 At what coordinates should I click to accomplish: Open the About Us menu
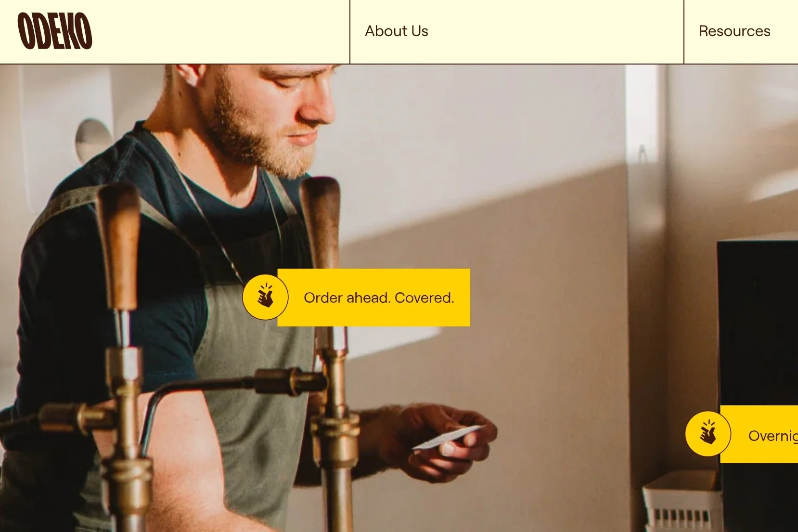[x=396, y=31]
